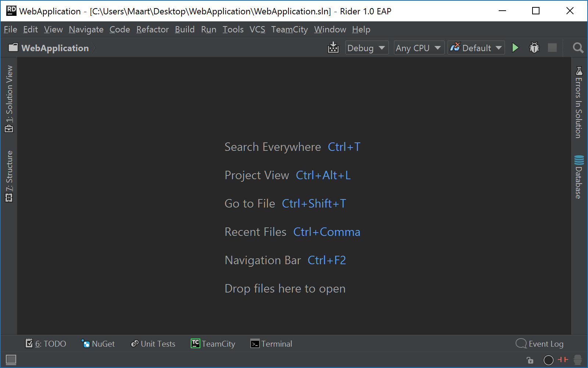Open the Database tool window

[x=579, y=177]
